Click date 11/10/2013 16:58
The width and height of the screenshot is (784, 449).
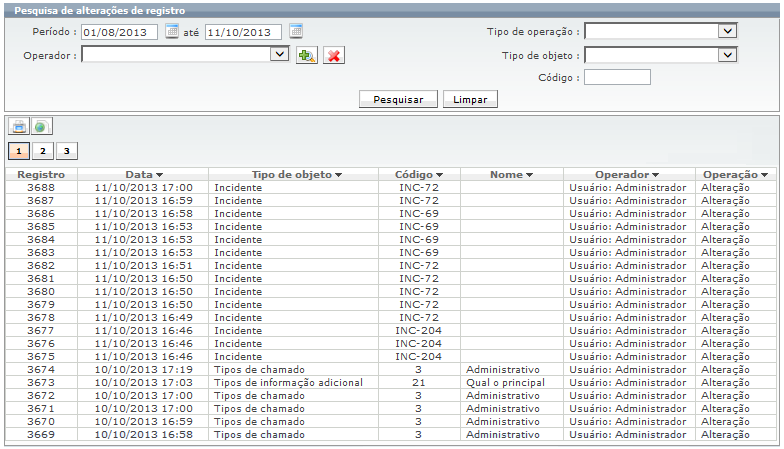(x=144, y=214)
